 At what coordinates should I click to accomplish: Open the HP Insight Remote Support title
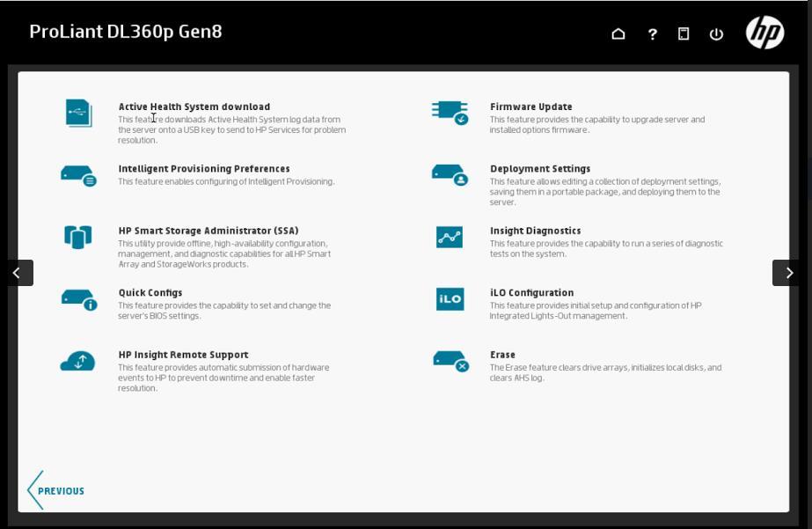[183, 355]
